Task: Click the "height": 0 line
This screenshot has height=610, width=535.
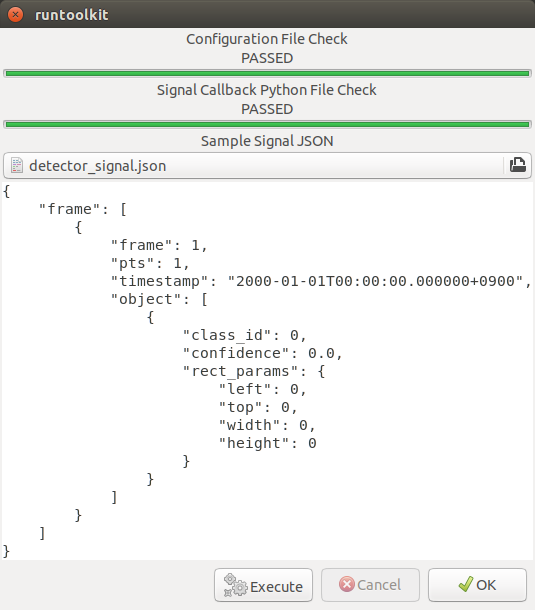Action: coord(267,443)
